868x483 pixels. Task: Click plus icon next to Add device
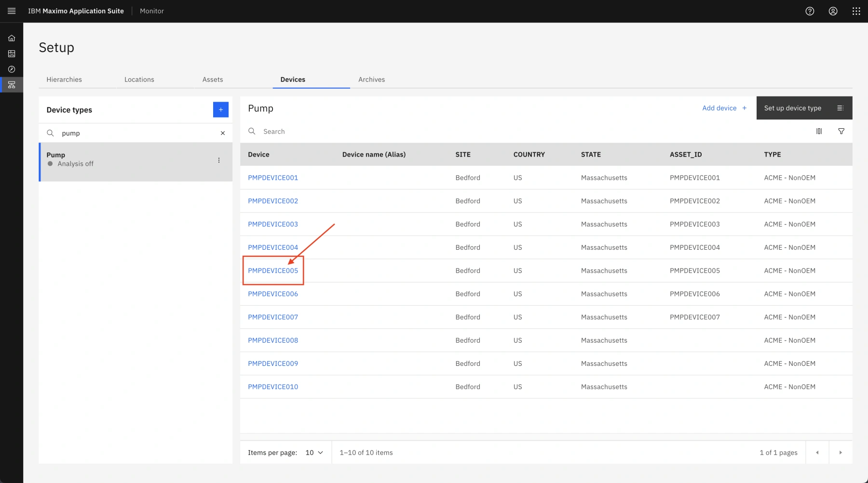click(x=744, y=108)
